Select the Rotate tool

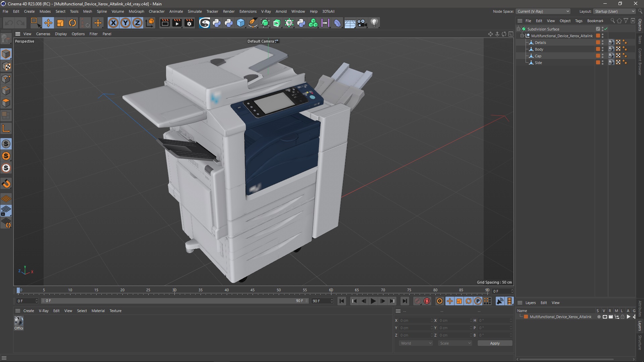(72, 23)
